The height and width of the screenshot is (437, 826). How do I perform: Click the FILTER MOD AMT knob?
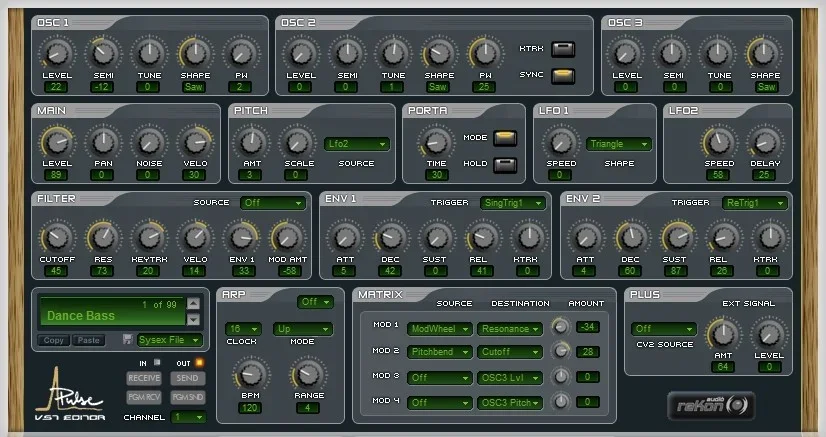pyautogui.click(x=288, y=237)
